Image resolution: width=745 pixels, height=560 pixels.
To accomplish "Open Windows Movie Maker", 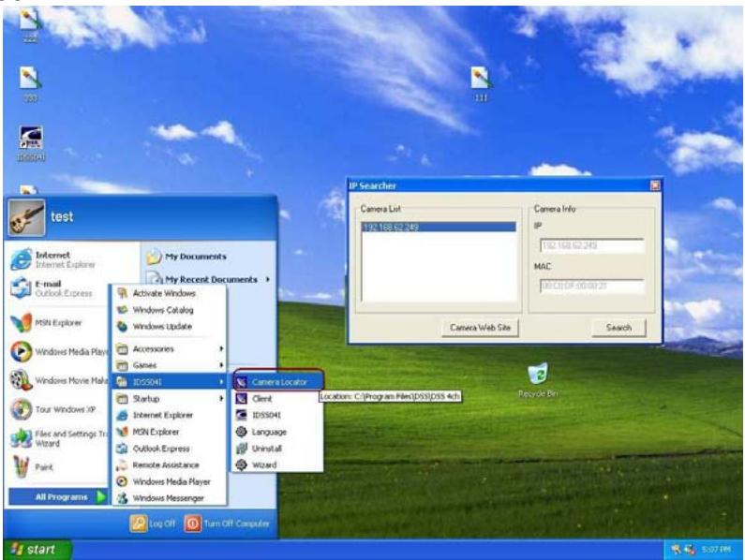I will coord(59,380).
